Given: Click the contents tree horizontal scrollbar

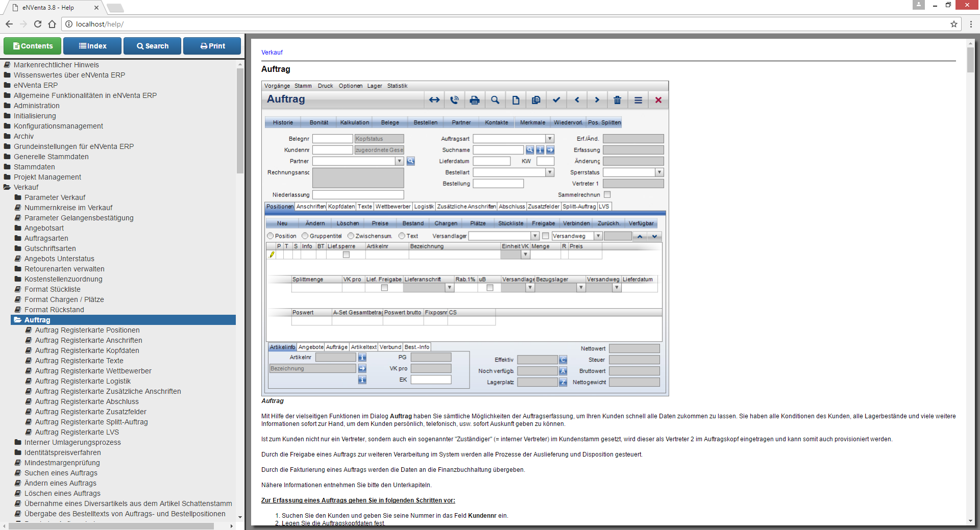Looking at the screenshot, I should tap(111, 526).
